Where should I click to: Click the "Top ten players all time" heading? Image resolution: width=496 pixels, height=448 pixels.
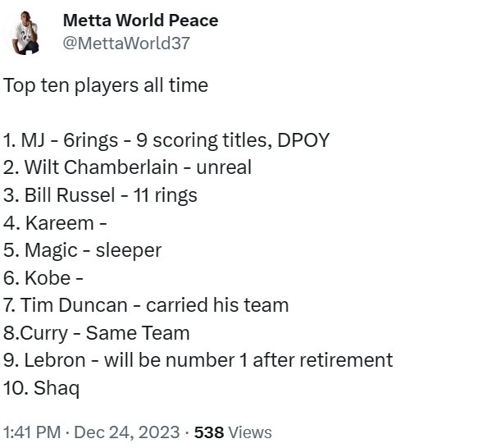coord(106,86)
